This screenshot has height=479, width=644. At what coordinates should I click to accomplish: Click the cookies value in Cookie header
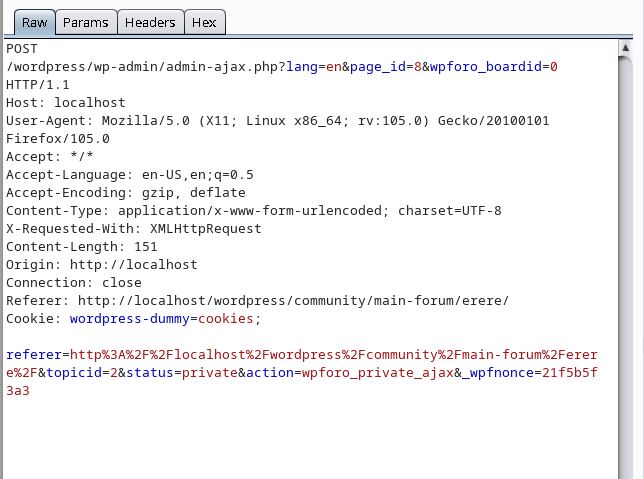pos(226,319)
